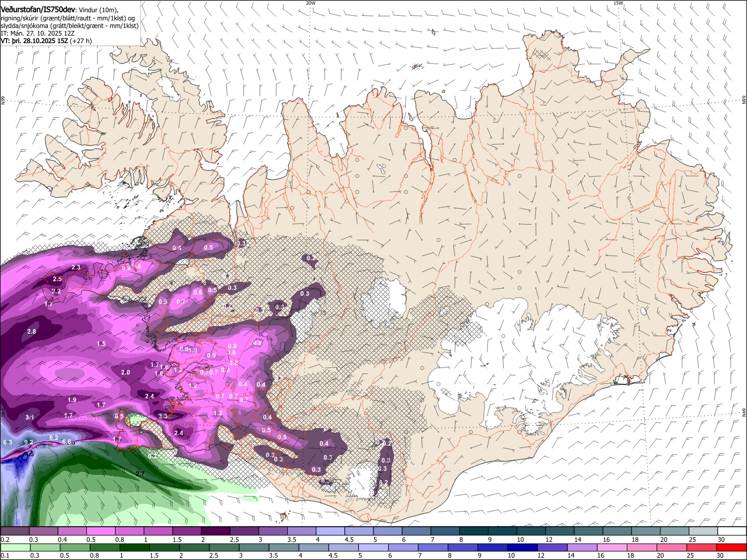Click the '3.3' precipitation value on map

pyautogui.click(x=163, y=416)
